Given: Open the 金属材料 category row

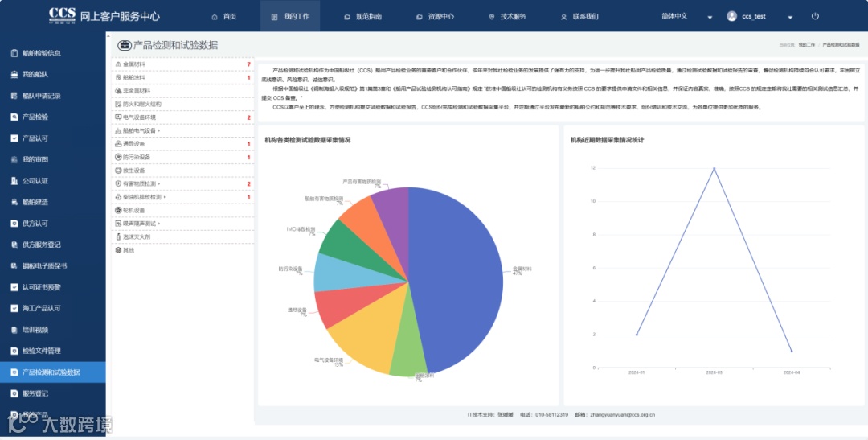Looking at the screenshot, I should [182, 64].
